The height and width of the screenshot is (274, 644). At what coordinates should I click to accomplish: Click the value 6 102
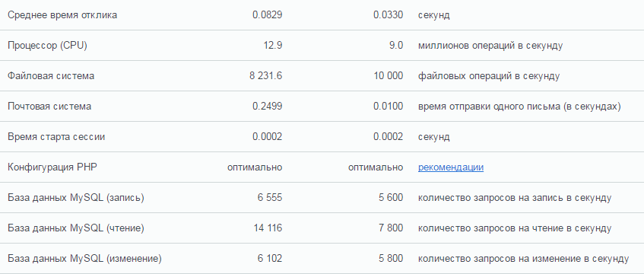(270, 259)
